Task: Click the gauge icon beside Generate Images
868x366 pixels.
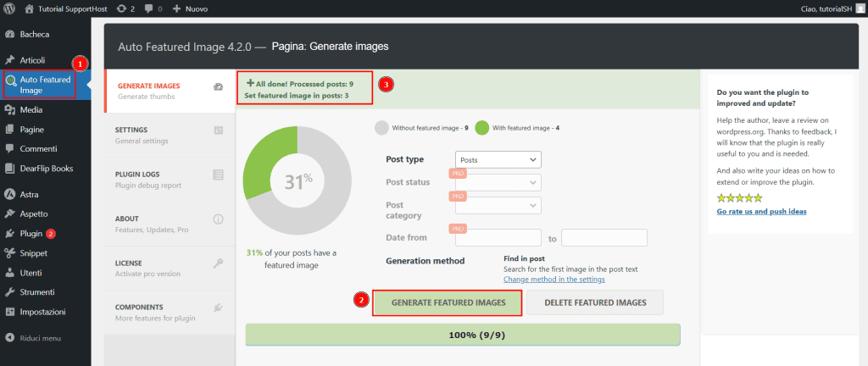Action: (x=218, y=86)
